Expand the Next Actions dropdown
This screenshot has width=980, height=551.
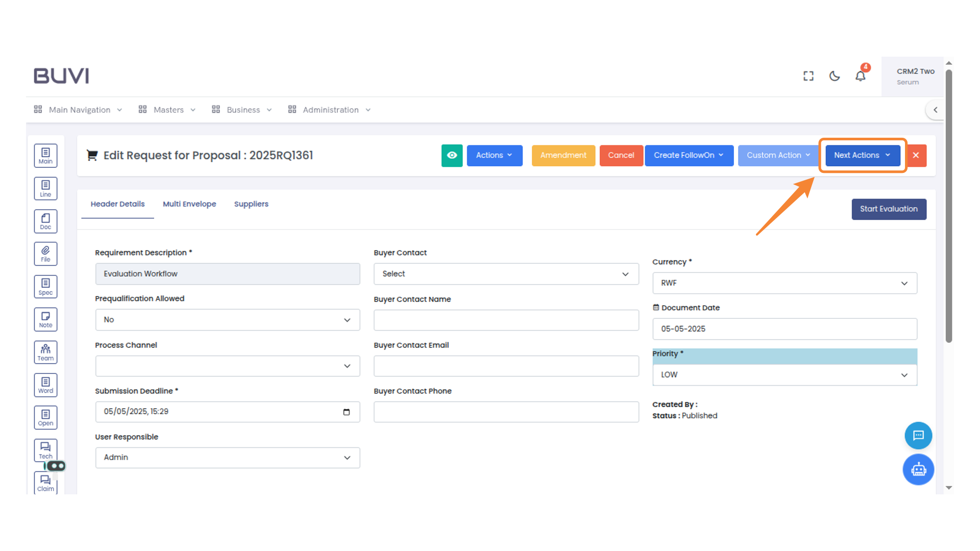coord(862,156)
